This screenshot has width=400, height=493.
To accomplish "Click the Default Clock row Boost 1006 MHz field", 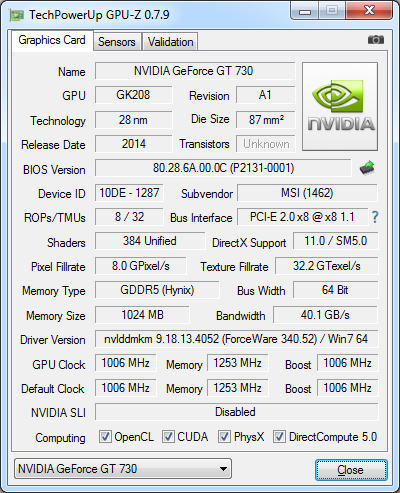I will (348, 388).
